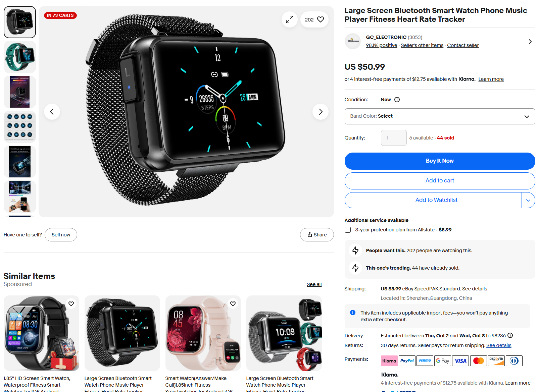Click the Quantity input field
The height and width of the screenshot is (392, 539).
[x=394, y=138]
